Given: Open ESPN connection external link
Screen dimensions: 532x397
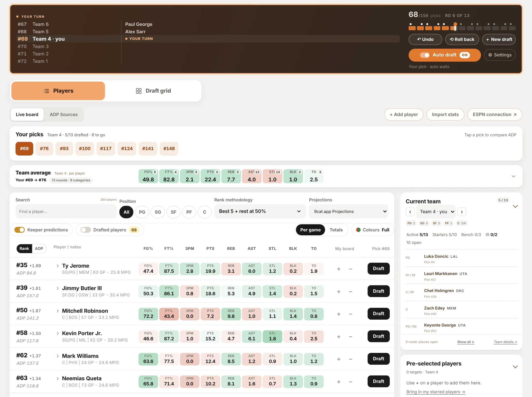Looking at the screenshot, I should tap(495, 115).
